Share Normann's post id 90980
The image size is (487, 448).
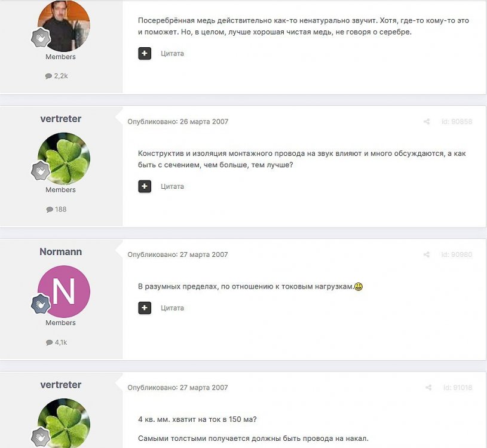coord(427,254)
